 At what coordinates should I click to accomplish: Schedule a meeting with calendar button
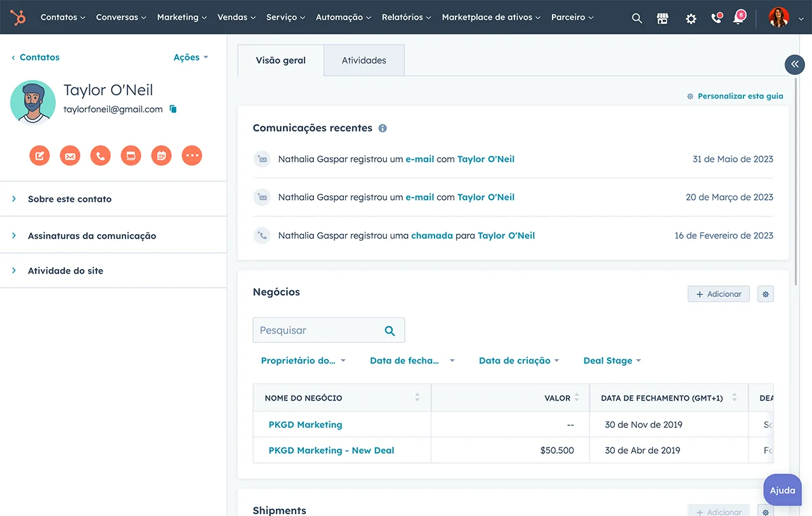coord(161,155)
